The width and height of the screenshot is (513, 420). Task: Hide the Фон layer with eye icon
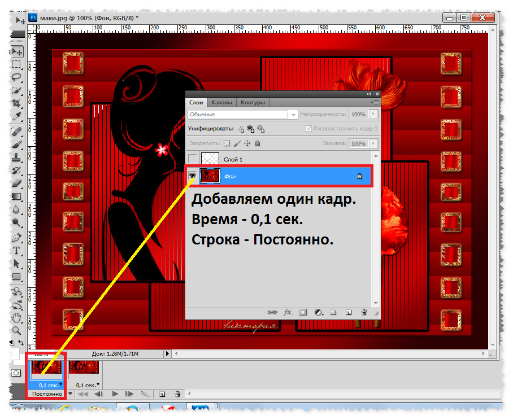192,176
